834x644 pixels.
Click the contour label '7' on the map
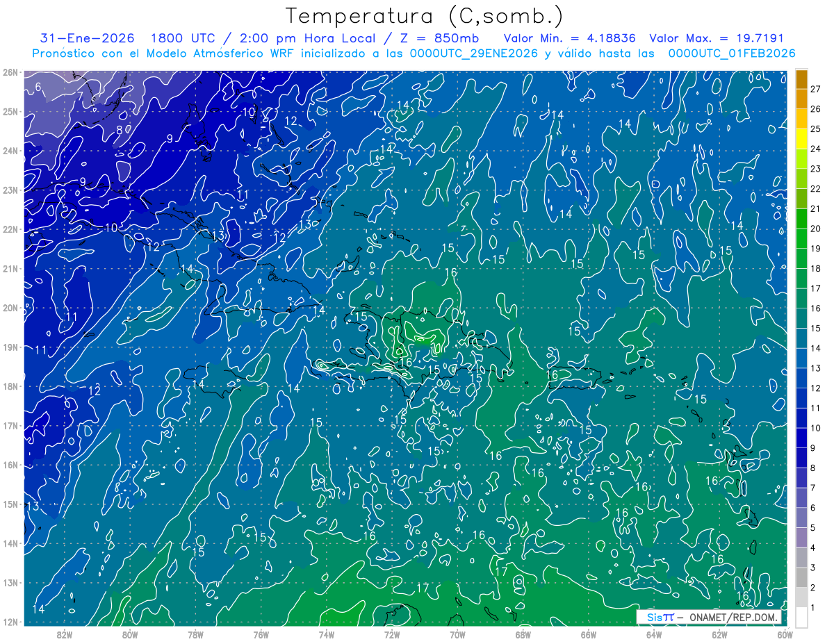coord(80,97)
